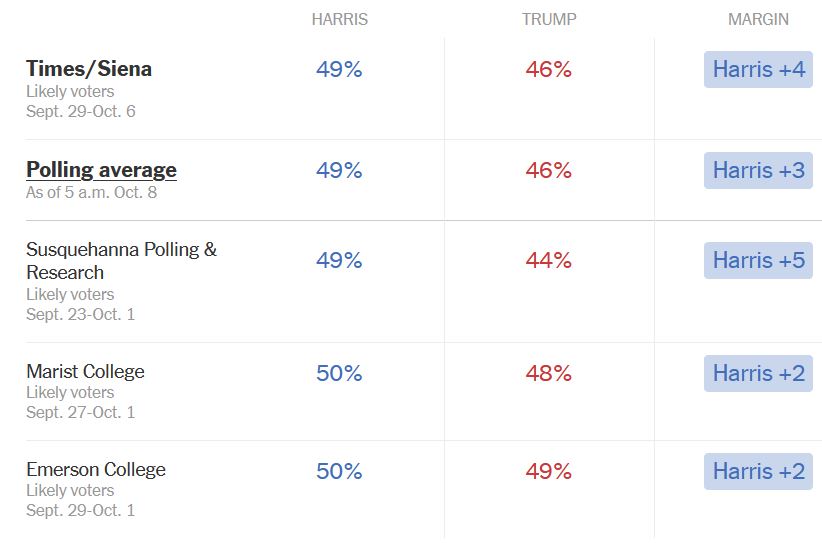Viewport: 822px width, 543px height.
Task: Click the Marist College poll name
Action: (x=85, y=372)
